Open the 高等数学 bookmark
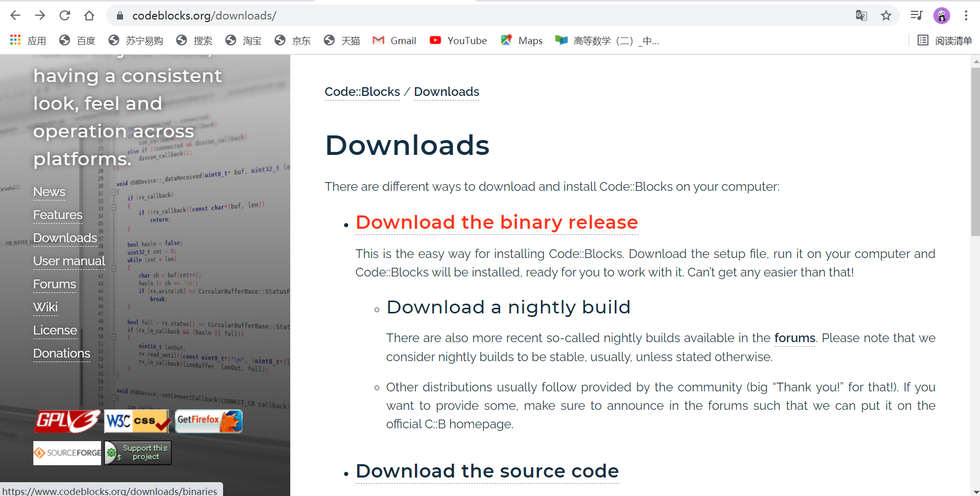This screenshot has height=496, width=980. point(607,41)
